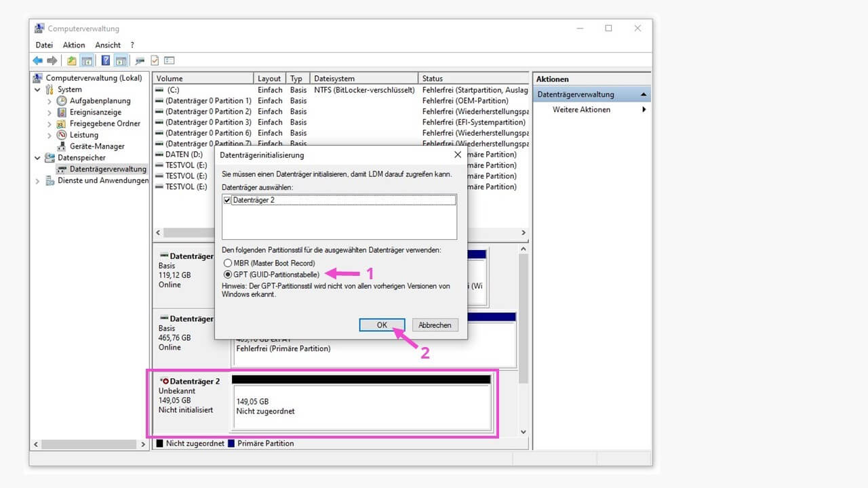
Task: Confirm initialization with OK button
Action: point(382,325)
